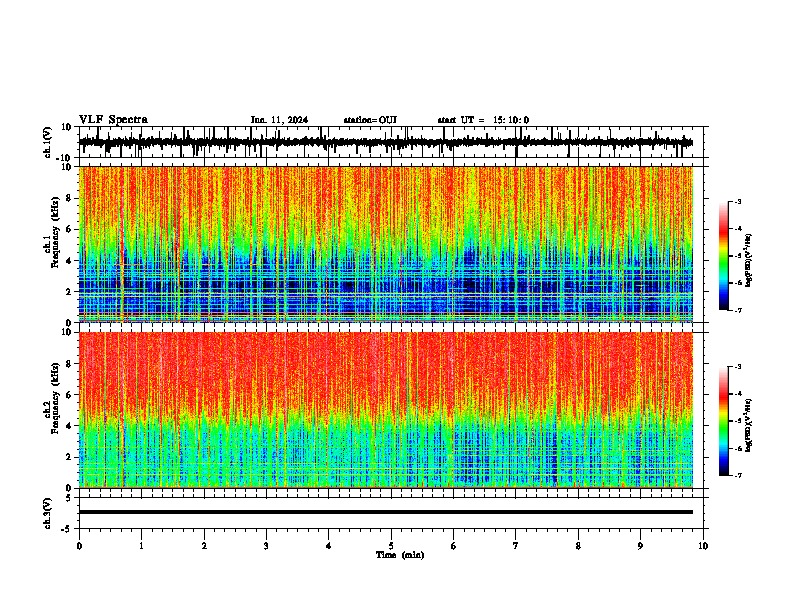Click the '9' tick on the time axis

(640, 546)
